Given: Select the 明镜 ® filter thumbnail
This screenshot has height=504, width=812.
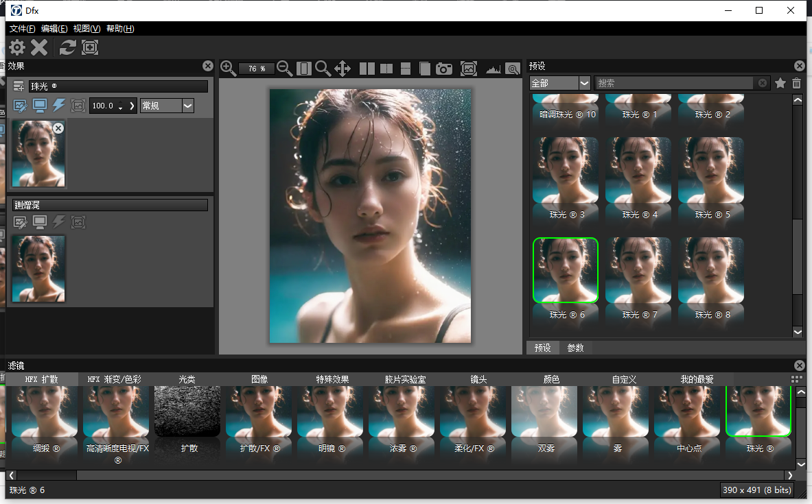Looking at the screenshot, I should 330,411.
